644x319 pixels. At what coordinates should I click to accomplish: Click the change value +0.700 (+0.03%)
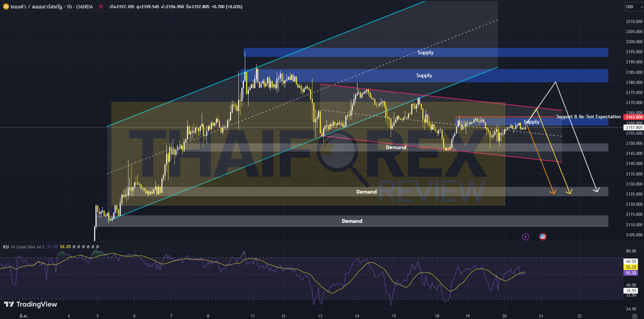pos(227,7)
